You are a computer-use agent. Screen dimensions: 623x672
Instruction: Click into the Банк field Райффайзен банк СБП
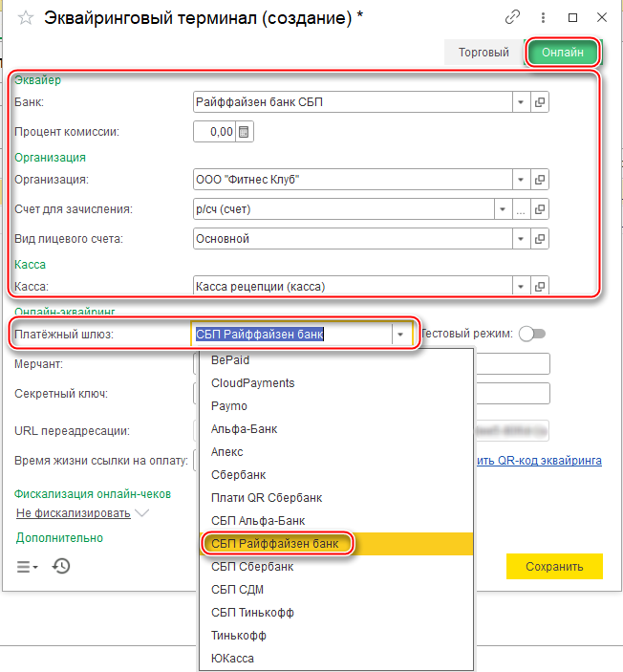tap(353, 102)
